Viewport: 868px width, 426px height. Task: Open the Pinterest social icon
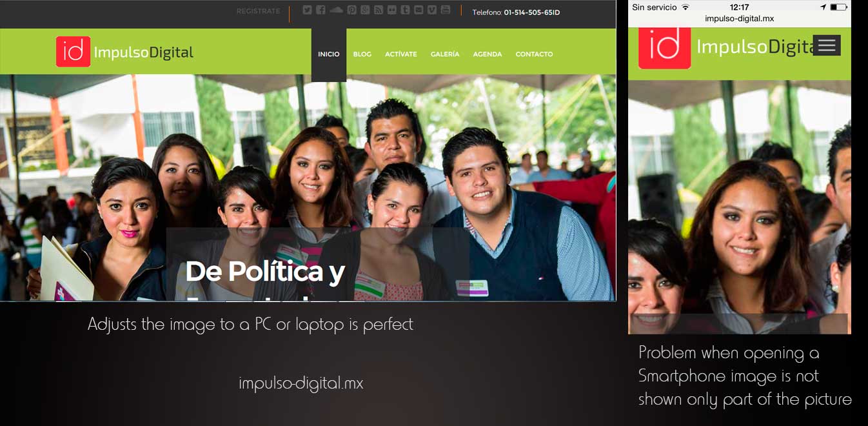(351, 10)
